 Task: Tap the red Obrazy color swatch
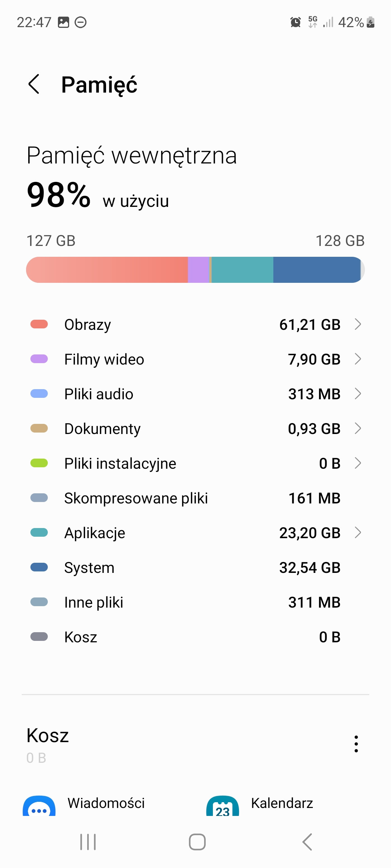[x=39, y=324]
